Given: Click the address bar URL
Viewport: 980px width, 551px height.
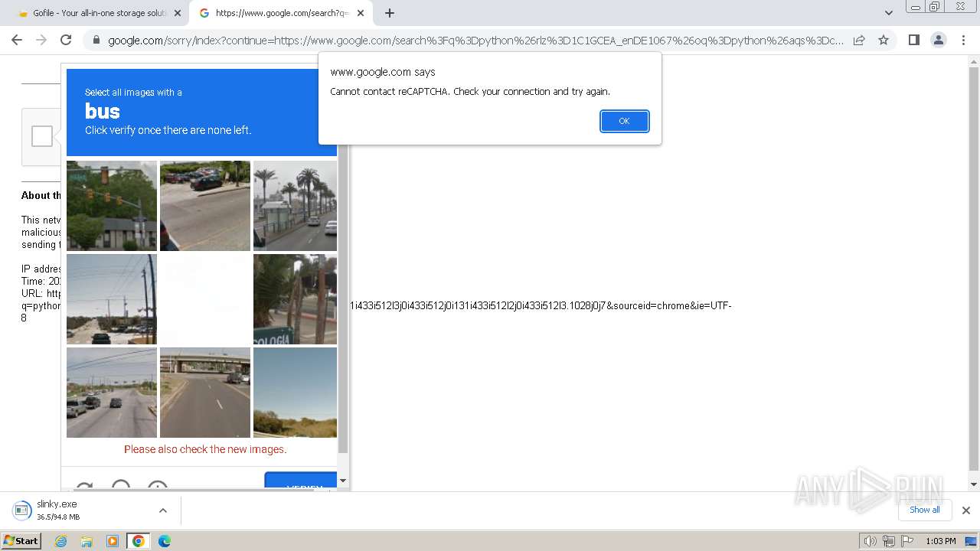Looking at the screenshot, I should coord(475,40).
